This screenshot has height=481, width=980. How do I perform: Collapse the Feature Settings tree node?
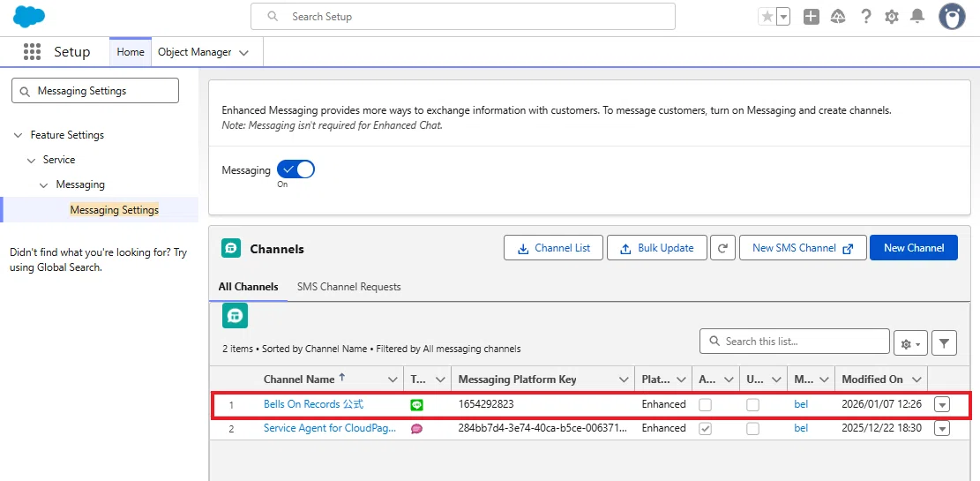18,135
